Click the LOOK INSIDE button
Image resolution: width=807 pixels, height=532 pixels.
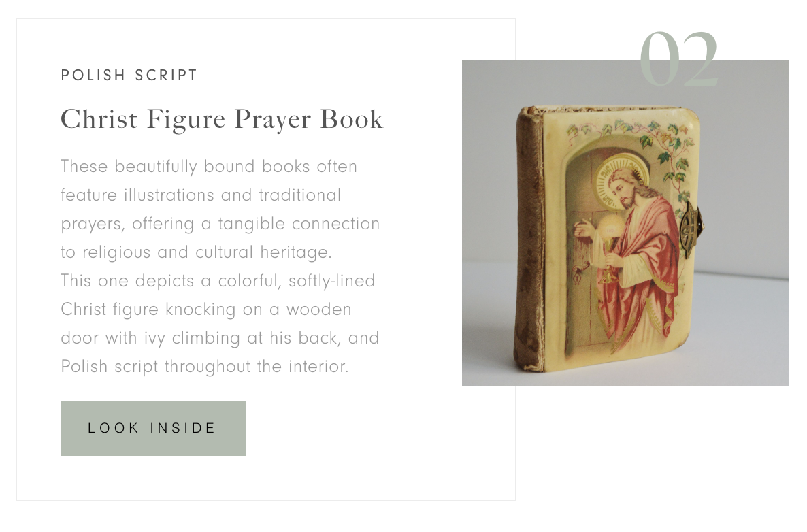pyautogui.click(x=153, y=428)
